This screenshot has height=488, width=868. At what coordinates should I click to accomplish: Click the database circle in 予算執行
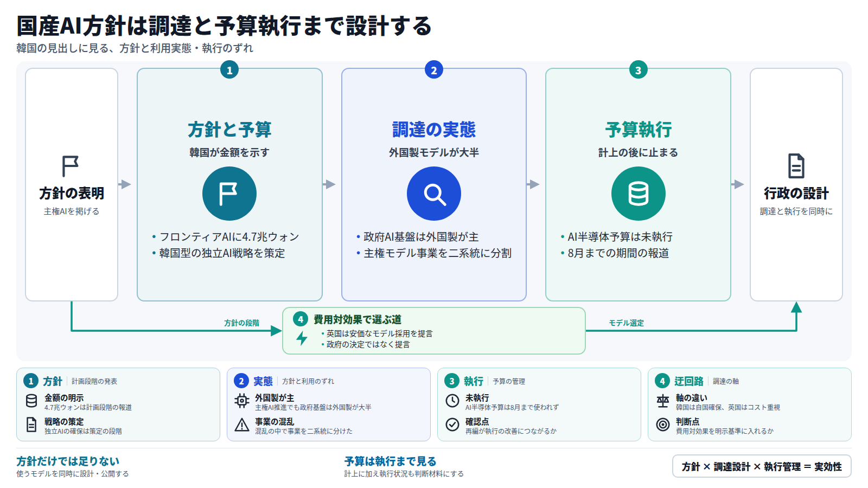(x=639, y=194)
